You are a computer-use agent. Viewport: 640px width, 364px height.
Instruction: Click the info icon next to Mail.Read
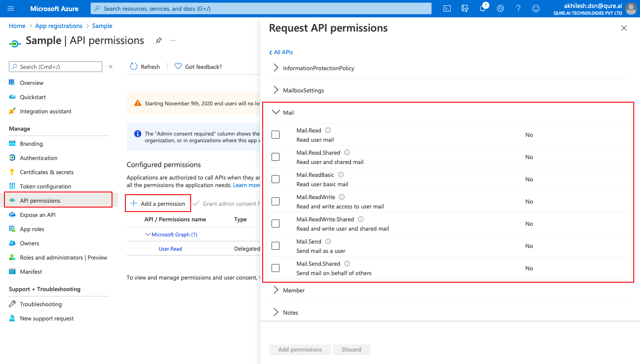pyautogui.click(x=328, y=130)
